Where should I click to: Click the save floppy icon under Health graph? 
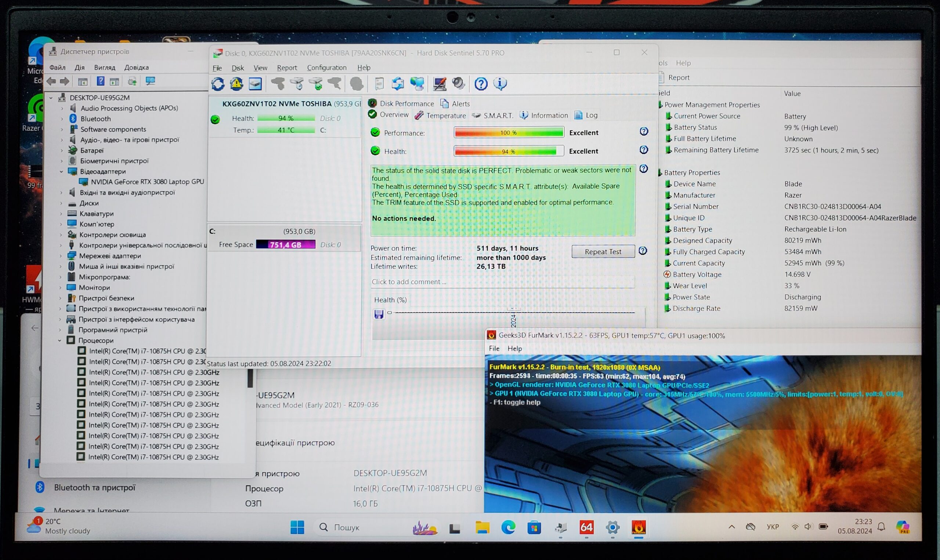click(x=378, y=314)
